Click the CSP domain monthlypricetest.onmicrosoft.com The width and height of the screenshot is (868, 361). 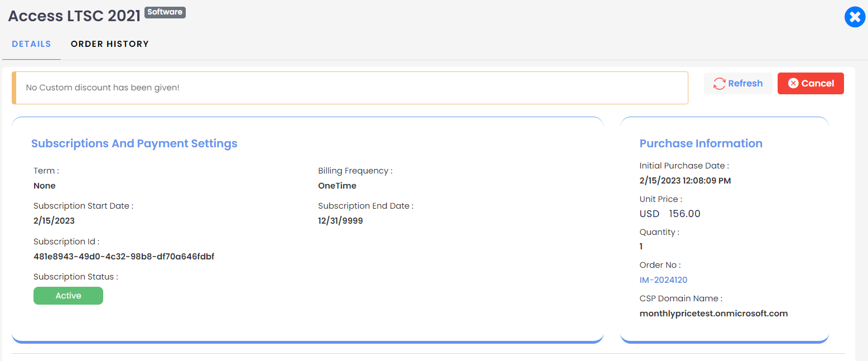(713, 314)
